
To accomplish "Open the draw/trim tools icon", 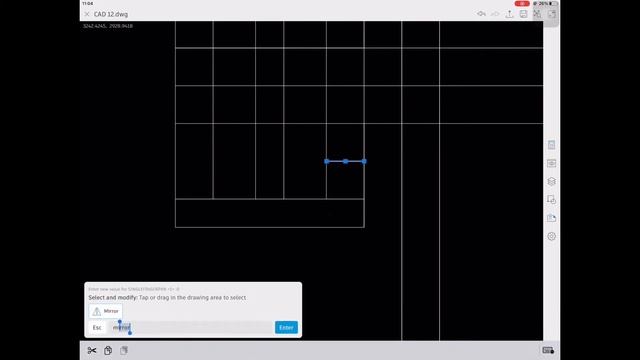I will [x=537, y=14].
